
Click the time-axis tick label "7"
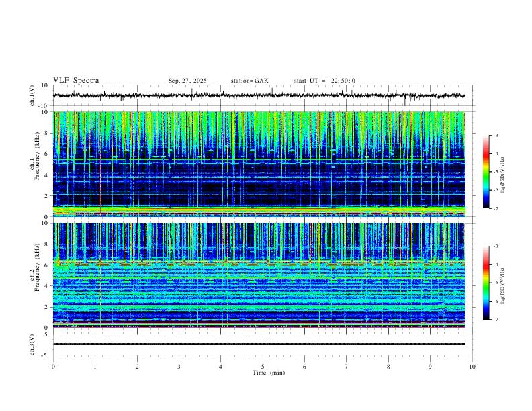[x=347, y=367]
